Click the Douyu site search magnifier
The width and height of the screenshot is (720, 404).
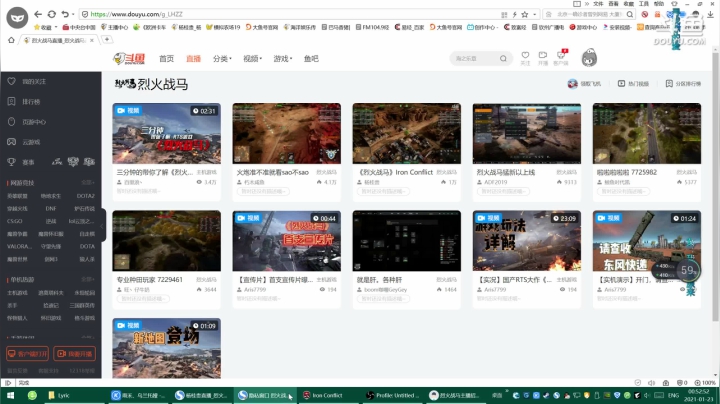point(503,58)
